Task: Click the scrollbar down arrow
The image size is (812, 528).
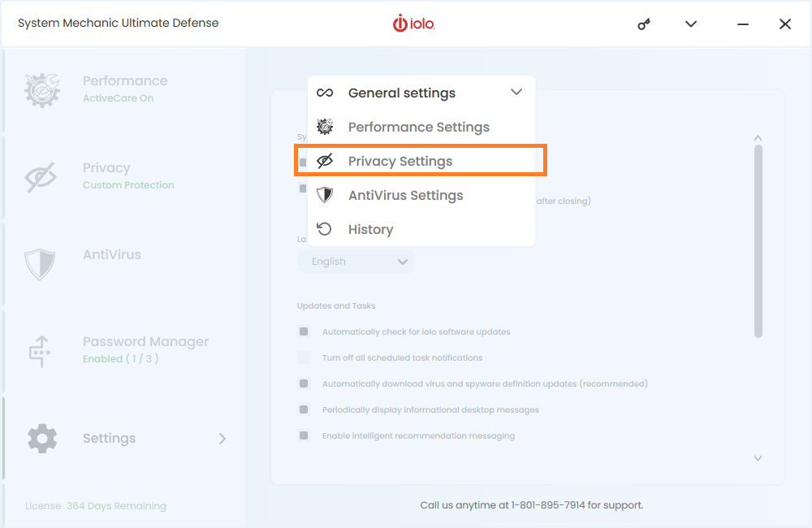Action: coord(758,458)
